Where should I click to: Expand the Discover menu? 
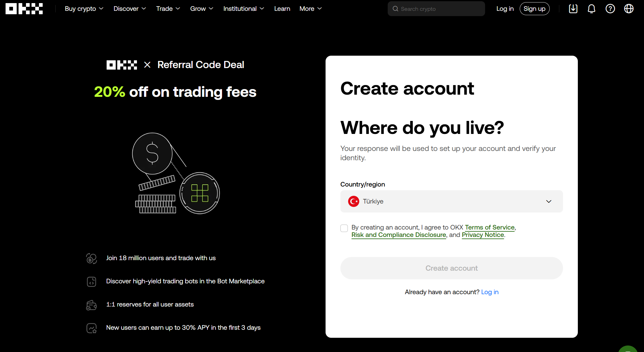tap(130, 9)
